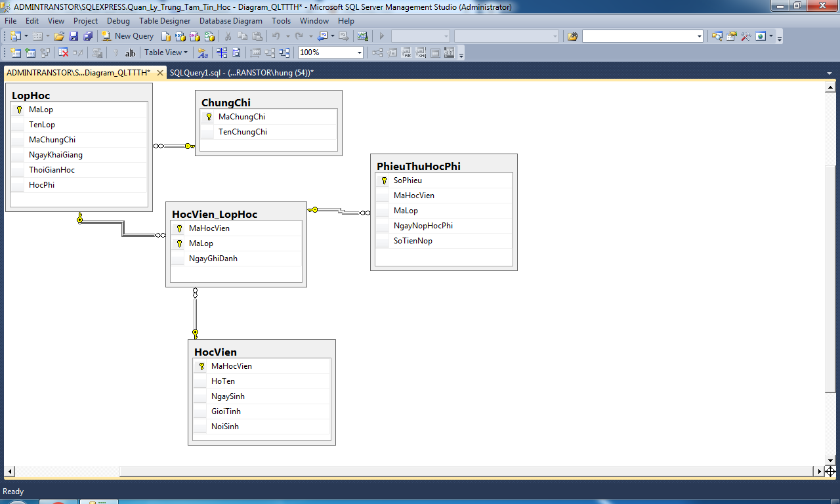Close the Diagram_QLTTTH tab

(x=159, y=73)
